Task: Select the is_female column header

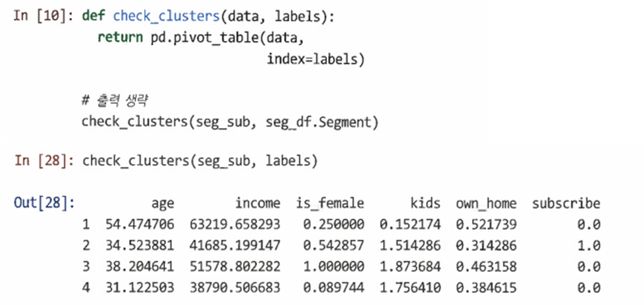Action: pyautogui.click(x=330, y=203)
